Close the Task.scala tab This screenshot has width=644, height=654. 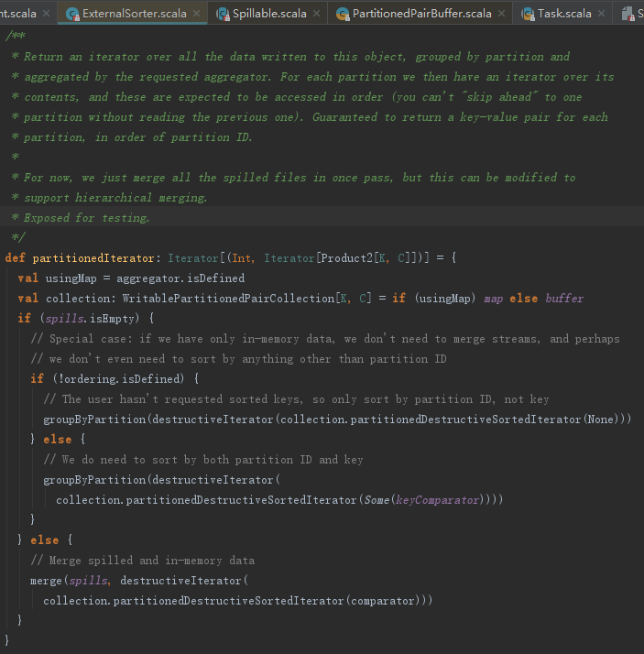tap(602, 14)
